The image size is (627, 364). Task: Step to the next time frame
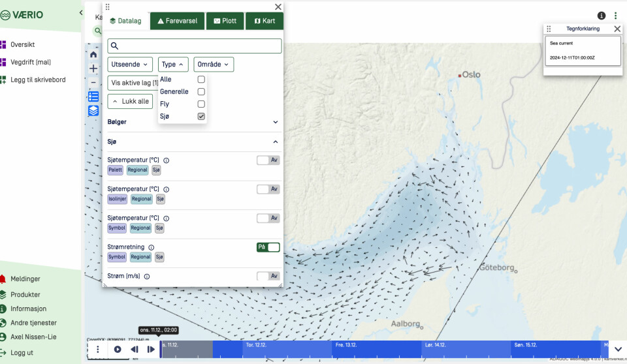151,350
